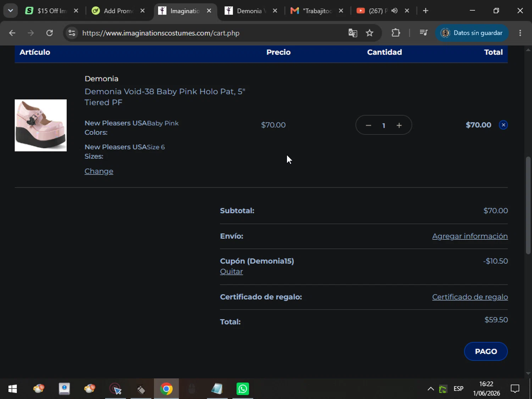Select the 'Demonia' brand text
The width and height of the screenshot is (532, 399).
coord(101,79)
